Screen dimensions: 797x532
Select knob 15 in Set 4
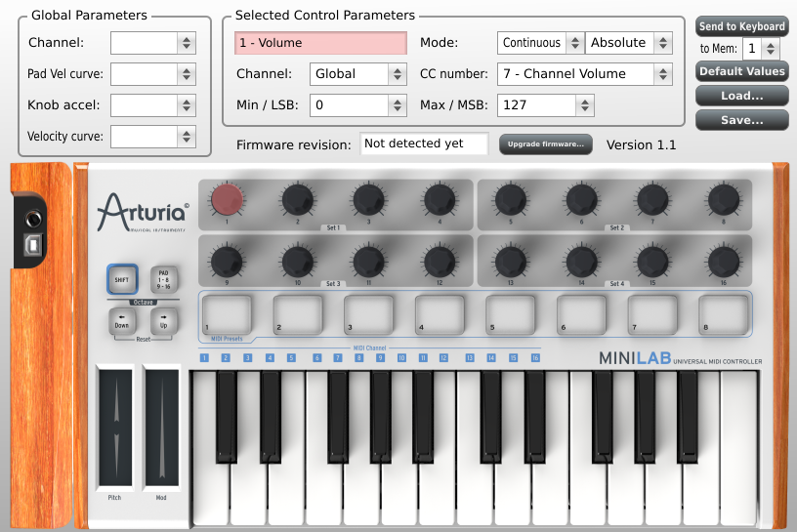tap(652, 262)
